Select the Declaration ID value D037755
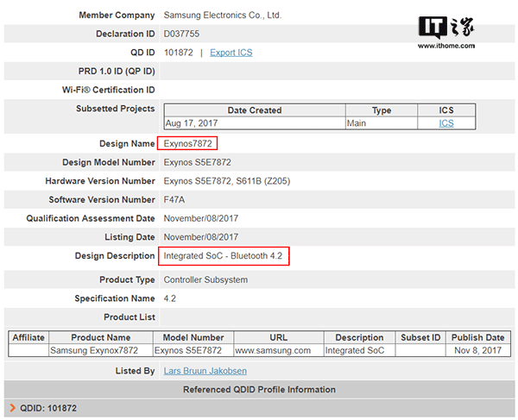Image resolution: width=518 pixels, height=420 pixels. (x=181, y=34)
